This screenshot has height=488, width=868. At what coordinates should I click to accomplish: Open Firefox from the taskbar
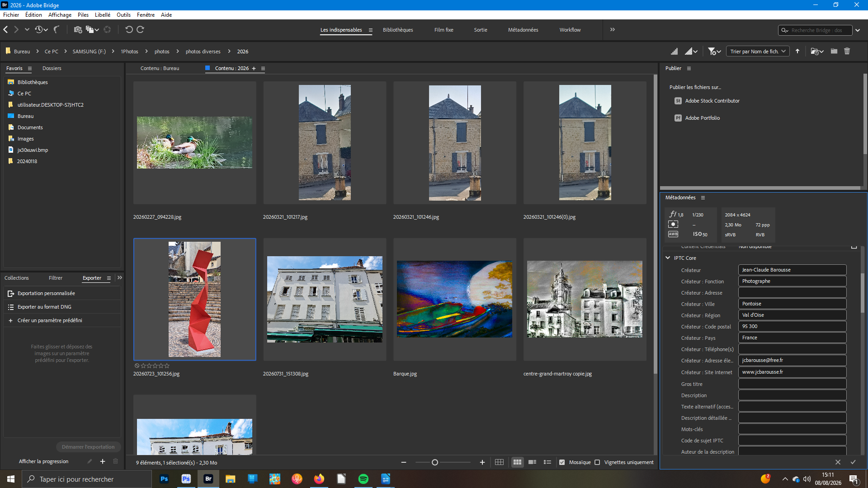(319, 479)
